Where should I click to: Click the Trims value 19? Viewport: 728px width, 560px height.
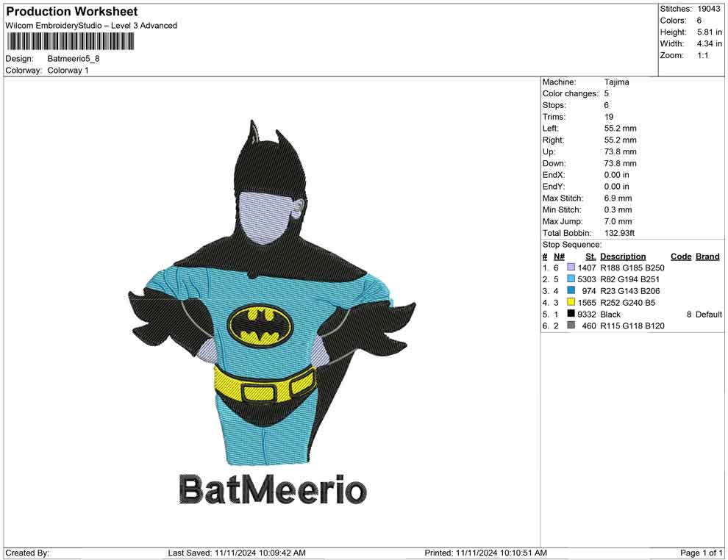[x=609, y=116]
